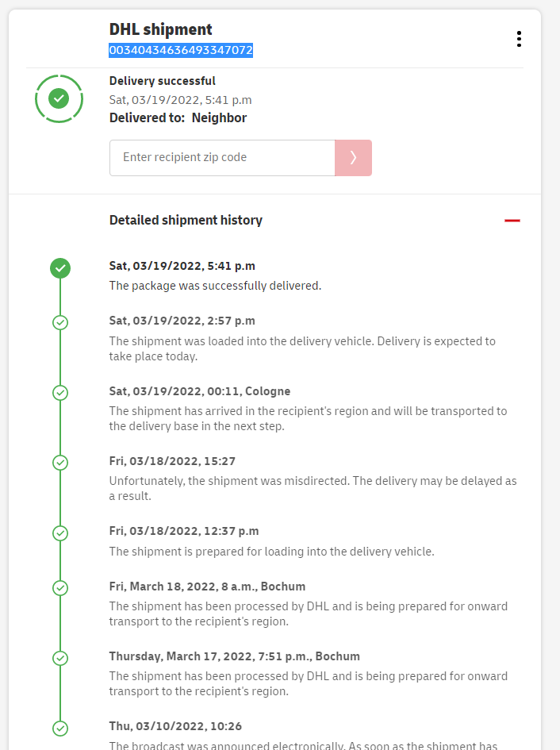The image size is (560, 750).
Task: Click the checkmark for the 03/10/2022 entry
Action: pos(60,728)
